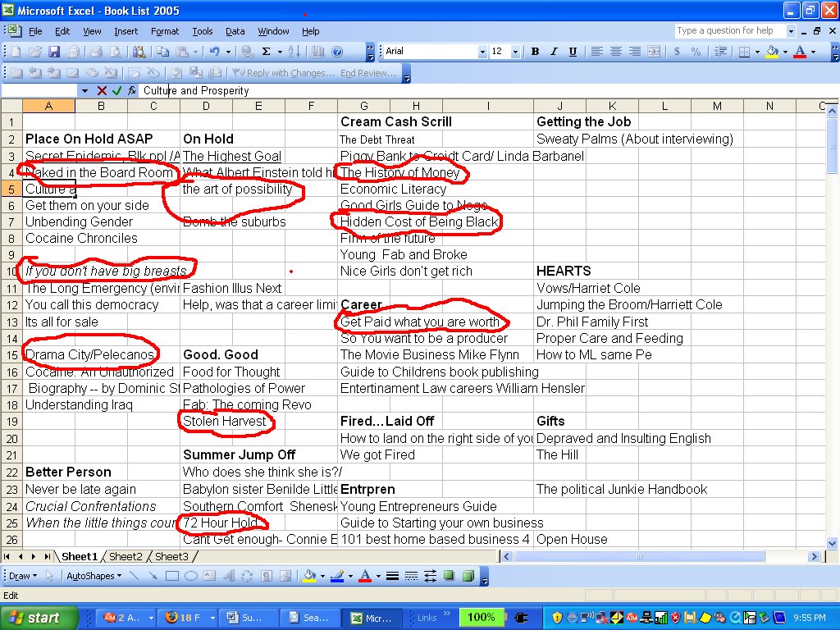Select the Arrow tool in Drawing toolbar
Image resolution: width=840 pixels, height=630 pixels.
tap(153, 576)
